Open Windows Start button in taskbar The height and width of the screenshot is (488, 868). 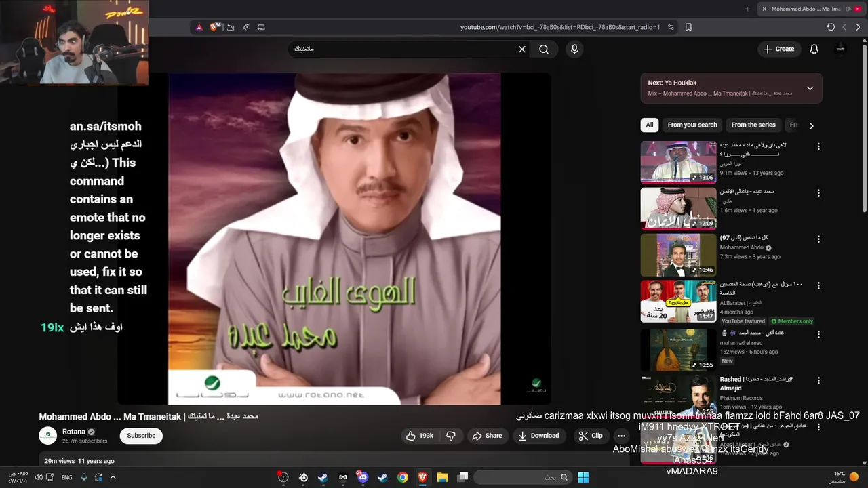coord(583,477)
